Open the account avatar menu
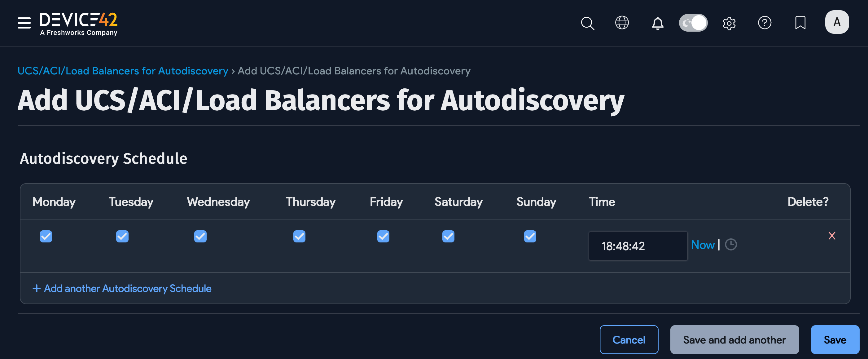This screenshot has width=868, height=359. [x=837, y=22]
